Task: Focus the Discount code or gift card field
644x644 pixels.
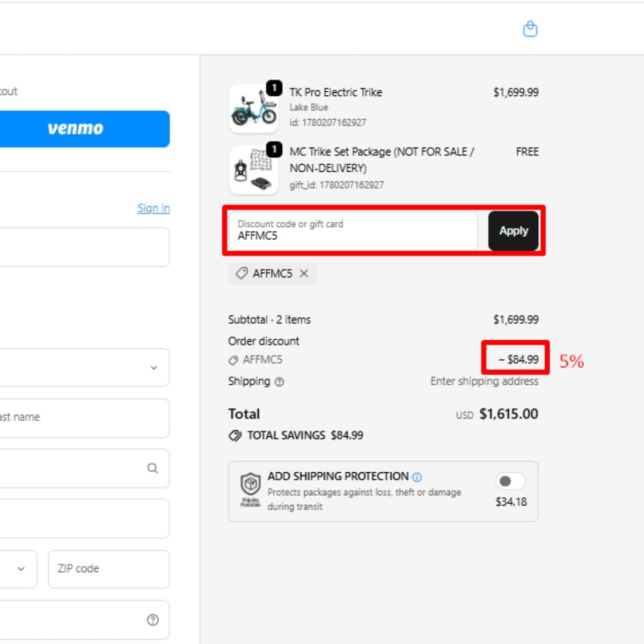Action: (x=353, y=231)
